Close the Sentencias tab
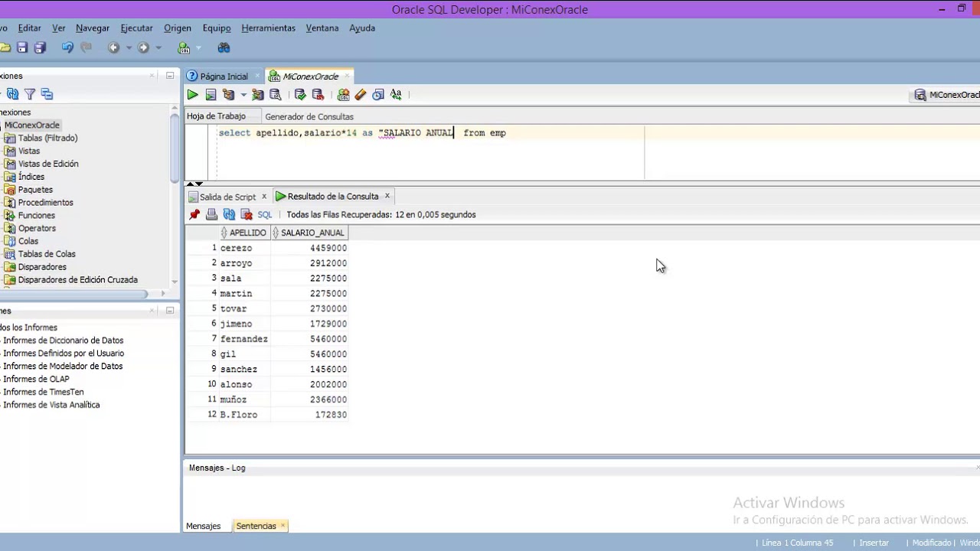Screen dimensions: 980x551 (x=283, y=526)
